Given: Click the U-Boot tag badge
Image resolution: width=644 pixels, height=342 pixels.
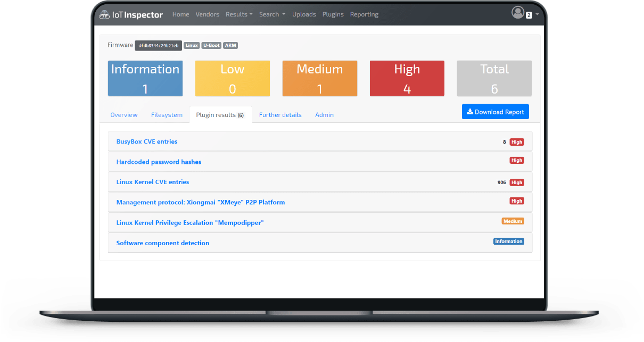Looking at the screenshot, I should click(x=211, y=46).
